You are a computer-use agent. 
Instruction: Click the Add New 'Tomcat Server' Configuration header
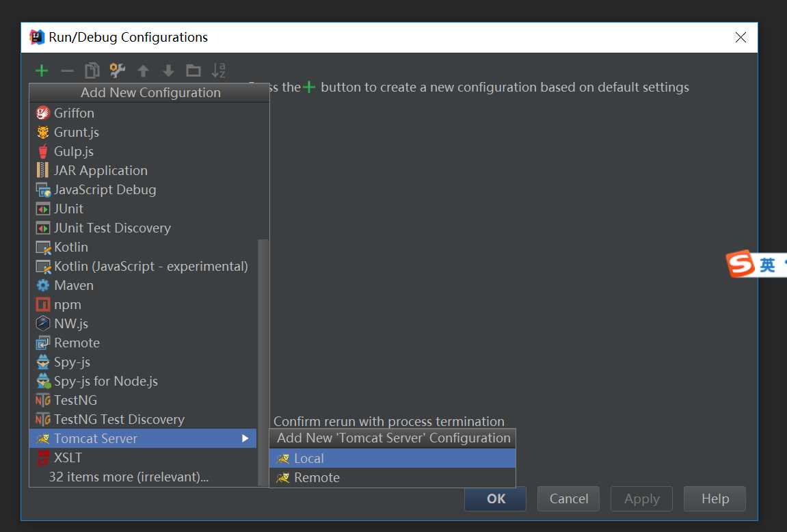click(x=393, y=438)
